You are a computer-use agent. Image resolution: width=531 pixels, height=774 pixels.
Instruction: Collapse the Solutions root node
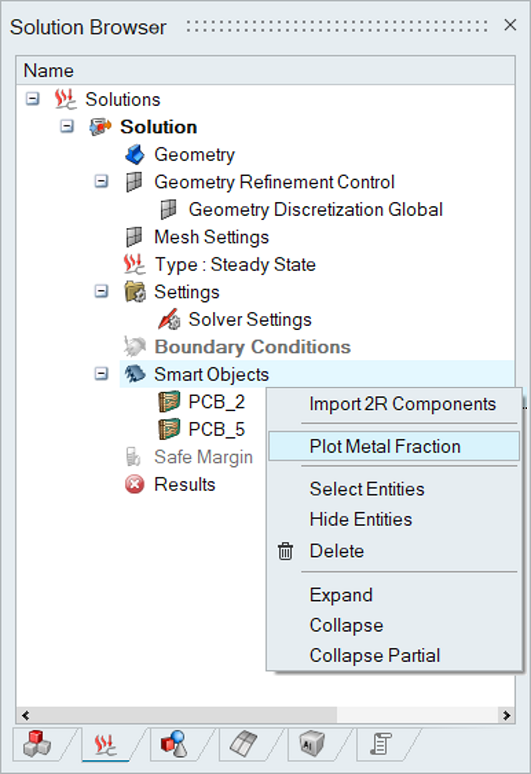point(33,99)
